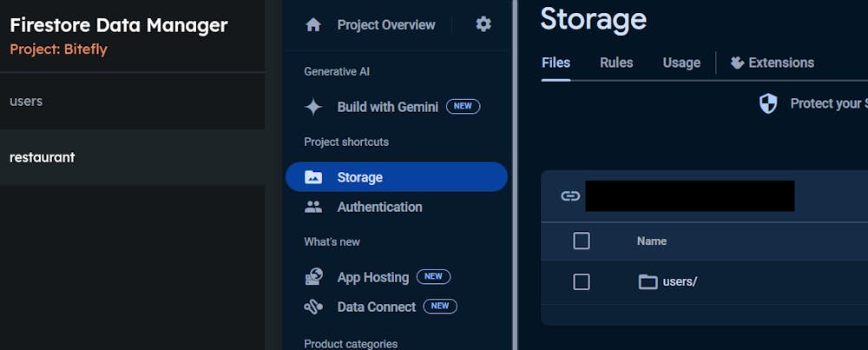868x350 pixels.
Task: Click the Project Overview home icon
Action: click(x=313, y=25)
